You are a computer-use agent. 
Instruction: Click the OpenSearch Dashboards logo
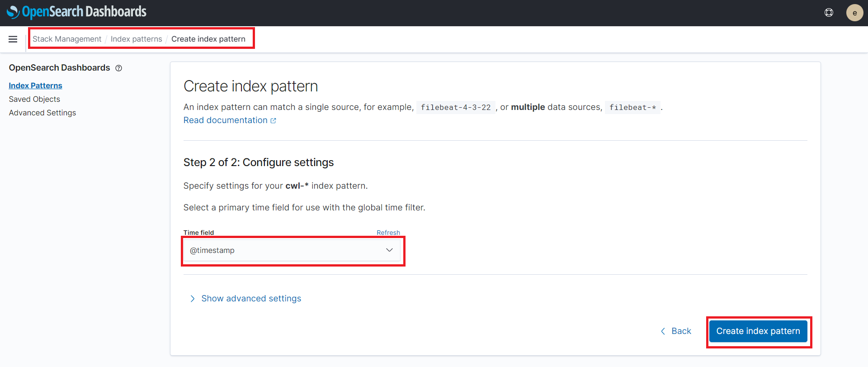tap(76, 12)
